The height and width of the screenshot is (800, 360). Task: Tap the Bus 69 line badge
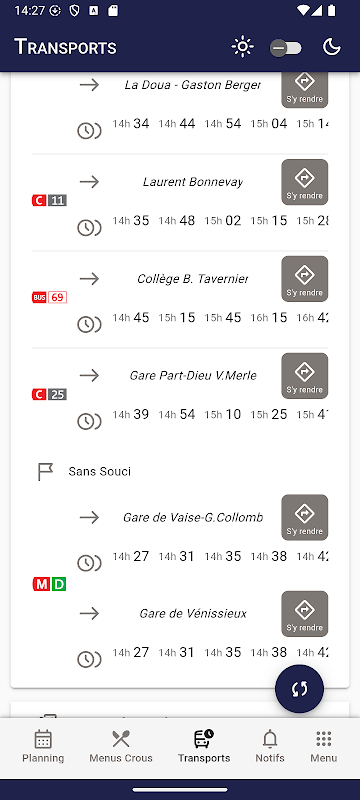[49, 297]
